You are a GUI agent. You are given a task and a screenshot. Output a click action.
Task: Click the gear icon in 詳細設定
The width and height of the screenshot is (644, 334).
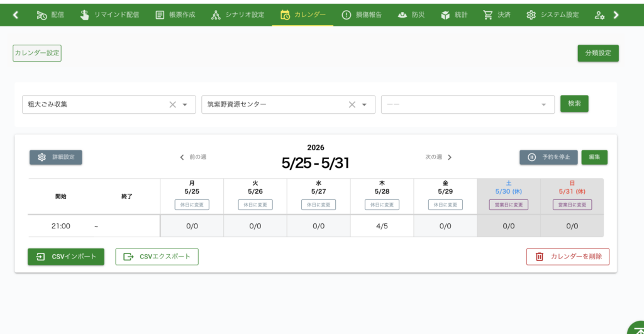coord(42,157)
